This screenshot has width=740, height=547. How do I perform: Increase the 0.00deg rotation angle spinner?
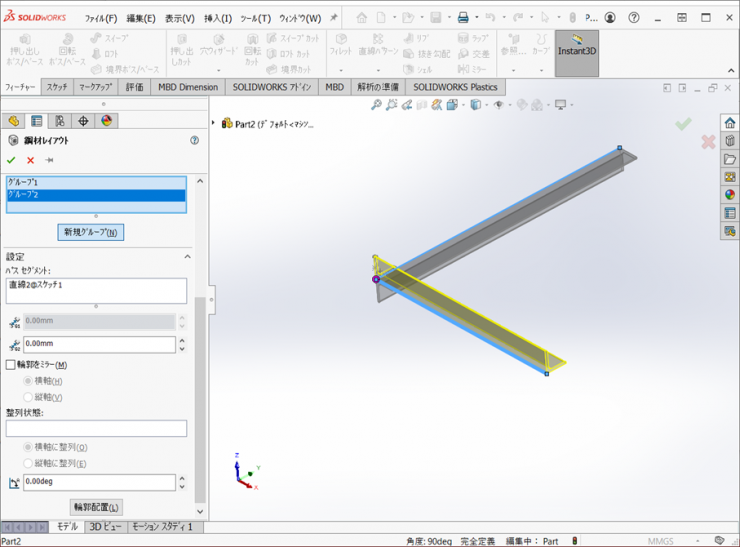pos(182,478)
